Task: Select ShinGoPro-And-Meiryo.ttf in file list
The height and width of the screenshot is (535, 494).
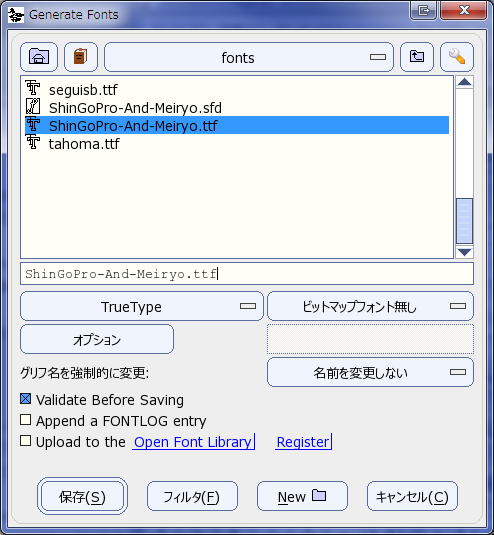Action: coord(237,125)
